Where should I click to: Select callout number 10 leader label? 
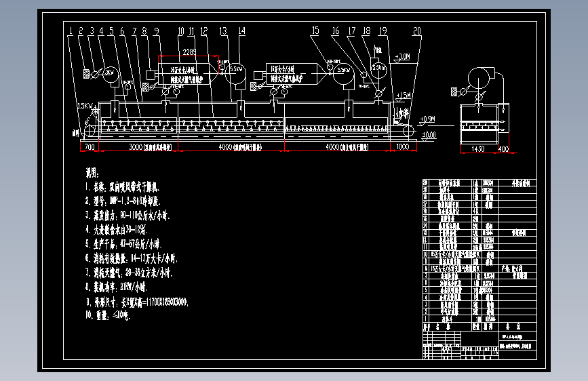(x=181, y=31)
